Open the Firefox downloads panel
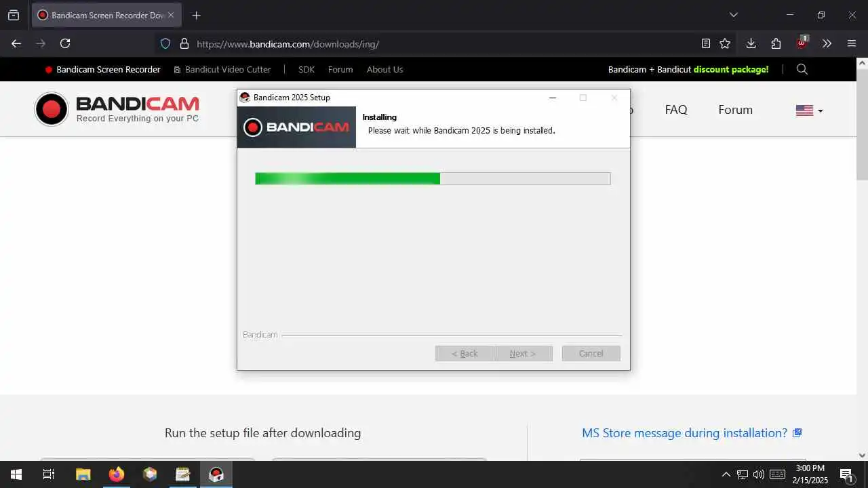 click(751, 43)
